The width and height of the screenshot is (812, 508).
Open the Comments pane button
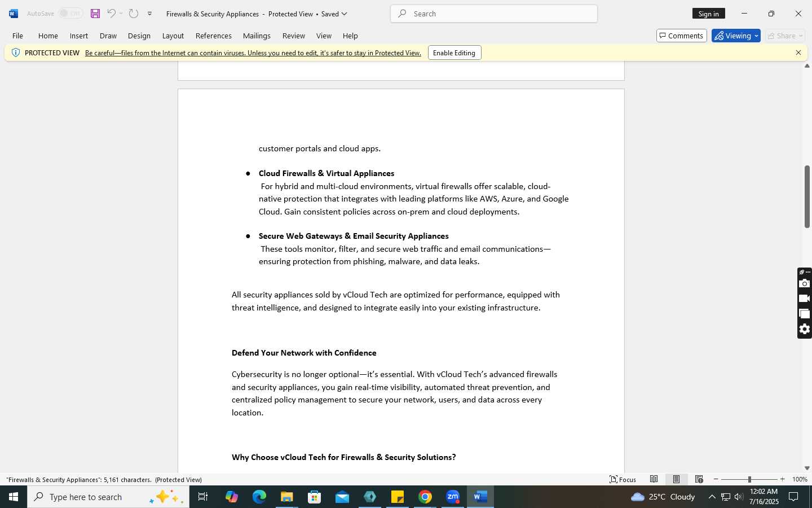pyautogui.click(x=682, y=36)
